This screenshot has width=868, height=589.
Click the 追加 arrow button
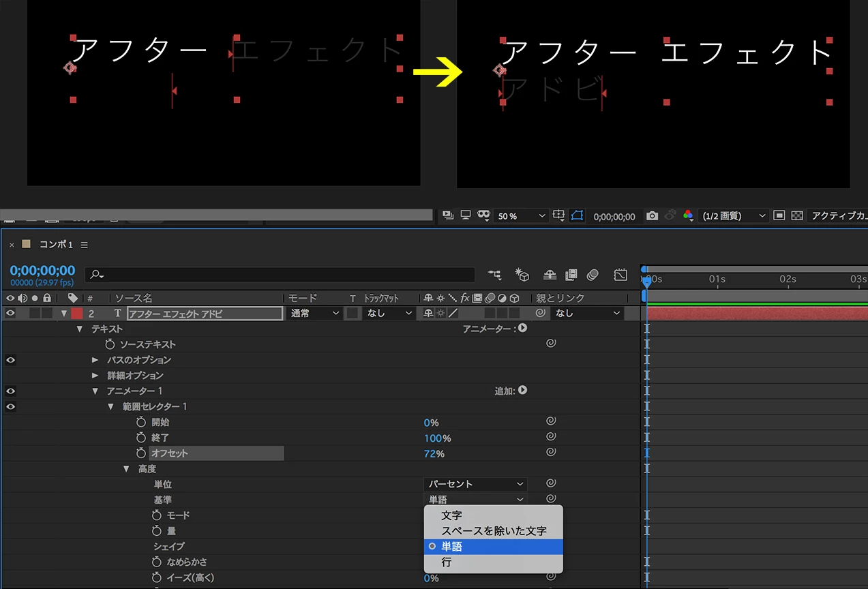(x=522, y=391)
